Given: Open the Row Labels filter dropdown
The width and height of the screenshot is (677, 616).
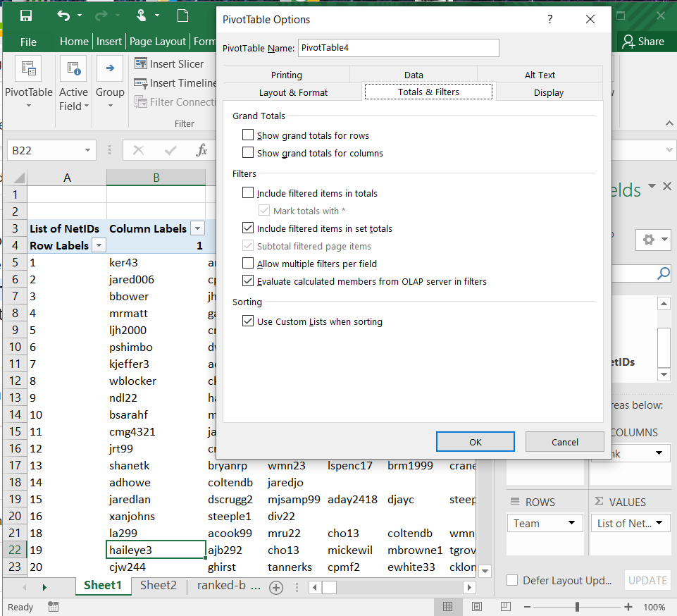Looking at the screenshot, I should click(99, 245).
